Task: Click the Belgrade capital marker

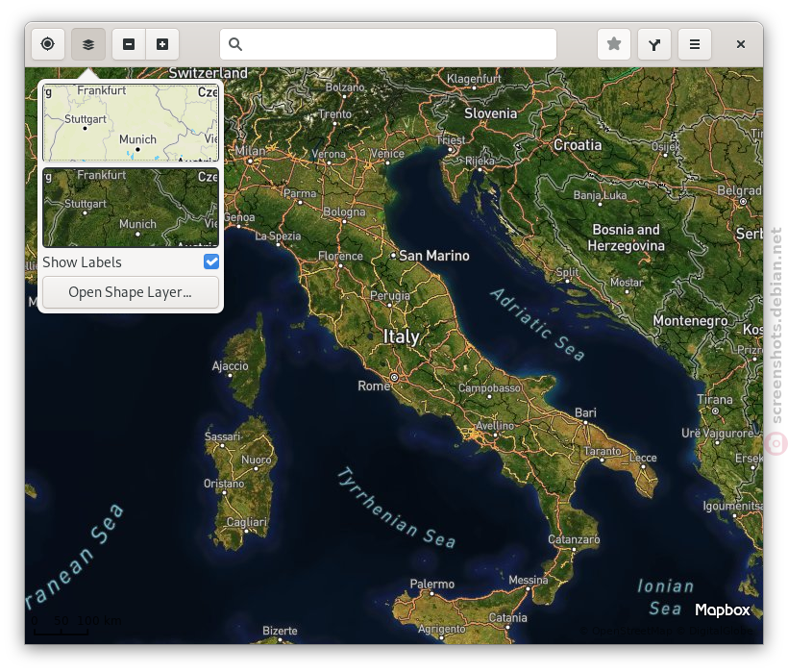Action: point(743,202)
